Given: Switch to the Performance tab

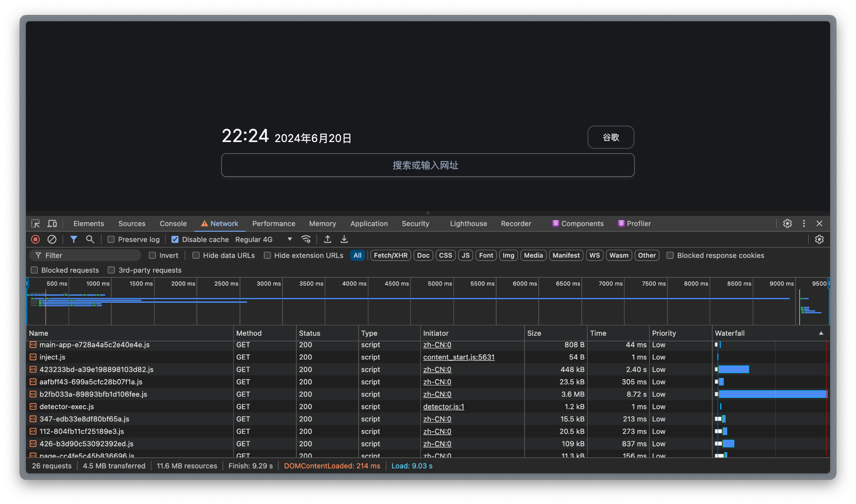Looking at the screenshot, I should 273,223.
